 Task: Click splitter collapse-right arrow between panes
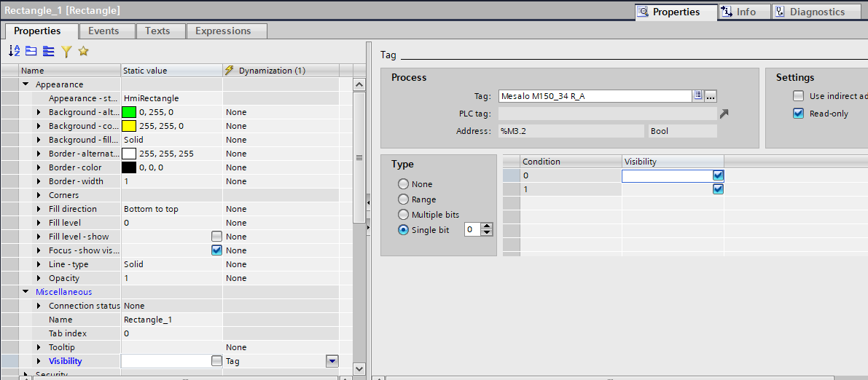pos(369,227)
